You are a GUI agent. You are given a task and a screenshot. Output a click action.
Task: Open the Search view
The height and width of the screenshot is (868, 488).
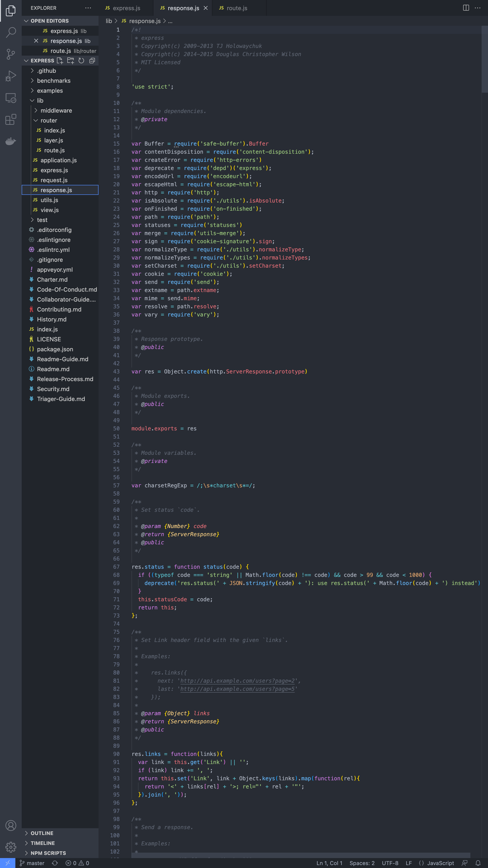click(11, 32)
